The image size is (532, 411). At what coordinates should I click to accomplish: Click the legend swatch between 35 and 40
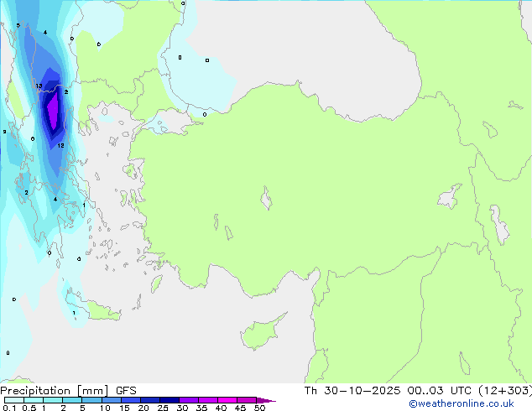click(x=208, y=400)
